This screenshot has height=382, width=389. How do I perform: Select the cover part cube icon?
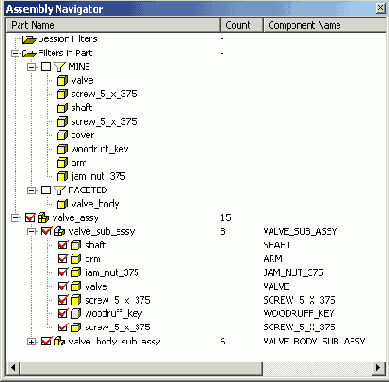[62, 135]
